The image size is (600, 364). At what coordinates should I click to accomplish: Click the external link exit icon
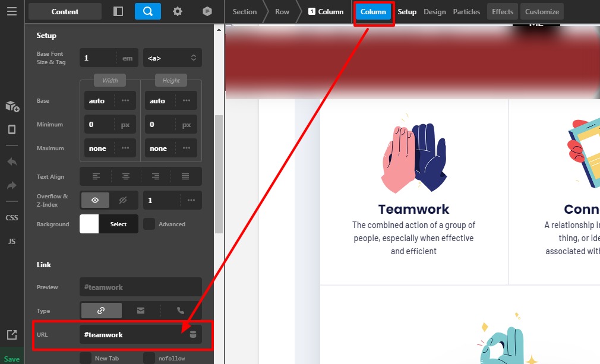coord(12,335)
